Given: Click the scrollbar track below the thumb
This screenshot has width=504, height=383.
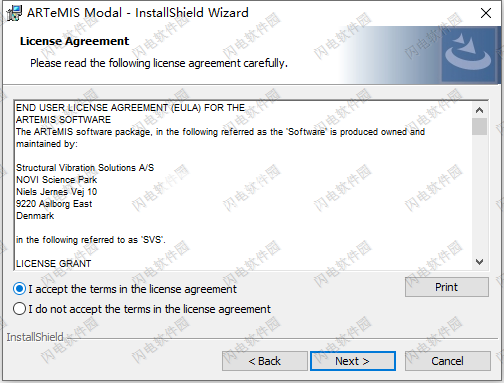Looking at the screenshot, I should pos(479,195).
